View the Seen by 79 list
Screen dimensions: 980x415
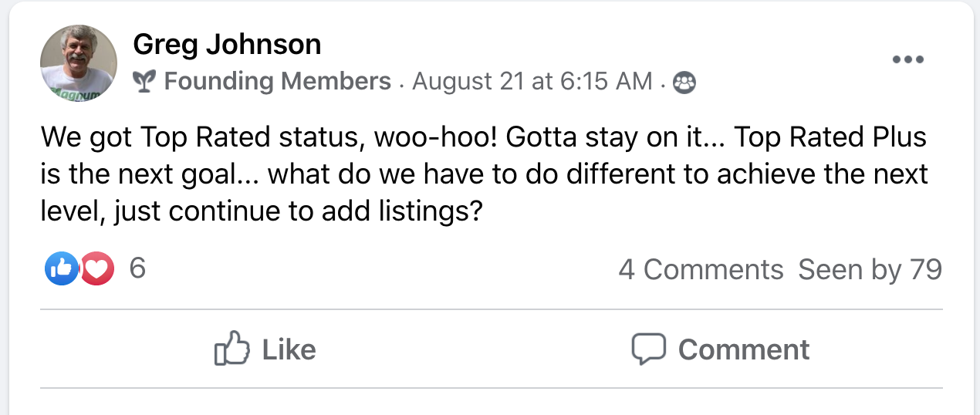870,269
